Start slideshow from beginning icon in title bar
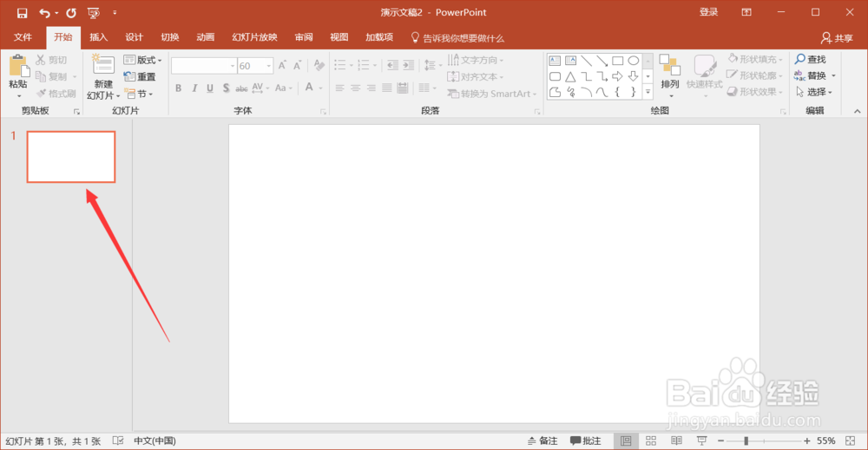868x450 pixels. [x=94, y=13]
